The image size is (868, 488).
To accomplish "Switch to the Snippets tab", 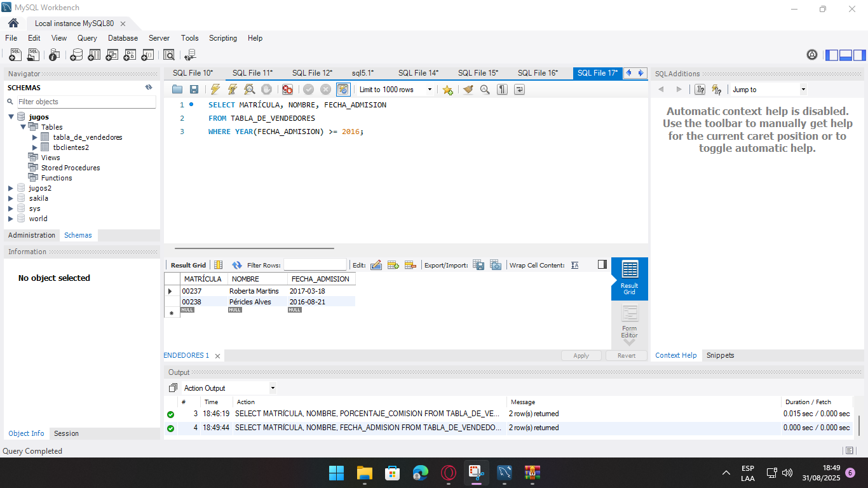I will click(x=720, y=355).
